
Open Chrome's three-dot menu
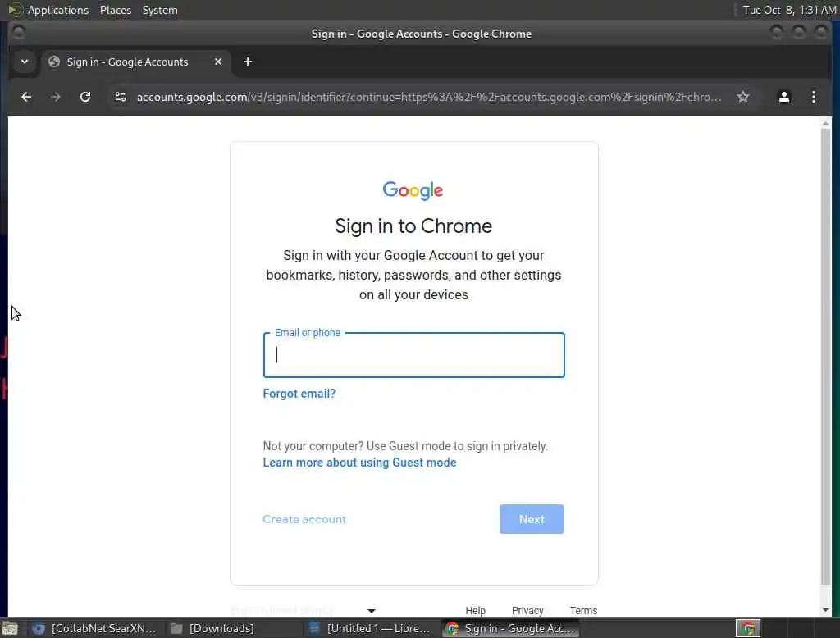click(x=813, y=97)
